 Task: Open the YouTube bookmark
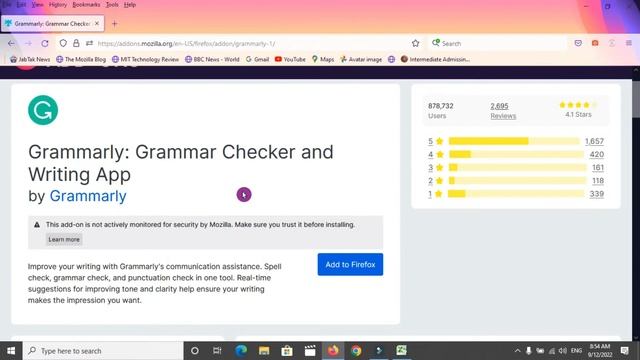(x=290, y=59)
